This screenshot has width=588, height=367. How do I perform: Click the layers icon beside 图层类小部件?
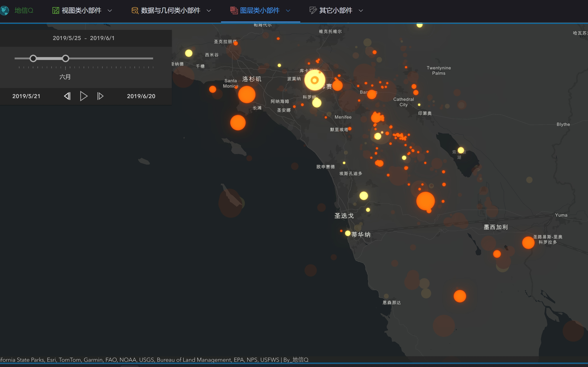pos(234,10)
